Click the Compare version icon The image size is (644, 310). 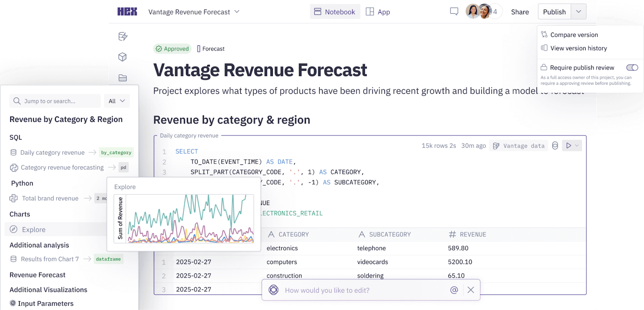coord(544,35)
